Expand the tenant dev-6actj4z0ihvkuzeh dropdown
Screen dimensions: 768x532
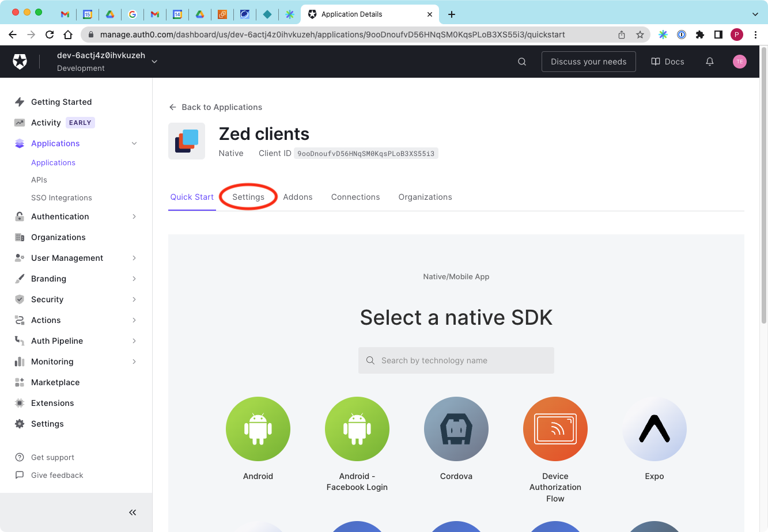click(154, 62)
